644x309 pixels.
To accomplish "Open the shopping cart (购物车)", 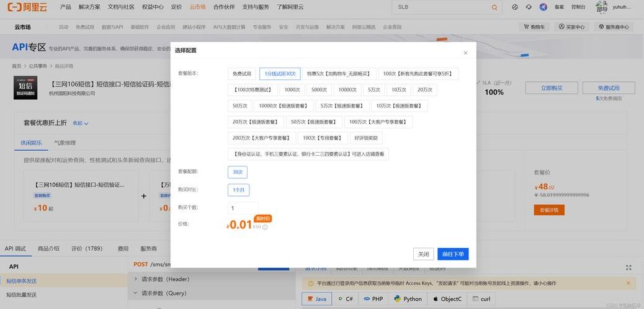I will (534, 27).
